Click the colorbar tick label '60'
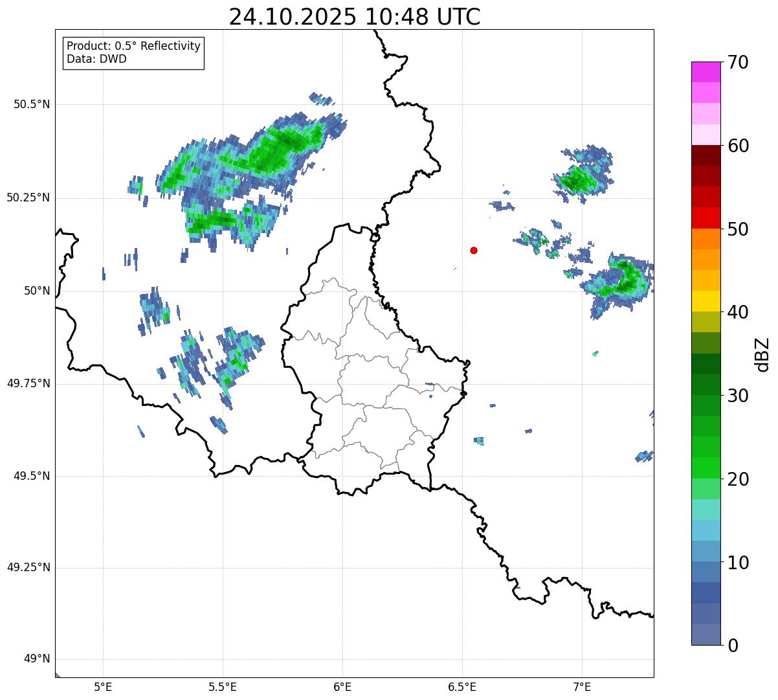778x700 pixels. pyautogui.click(x=738, y=146)
